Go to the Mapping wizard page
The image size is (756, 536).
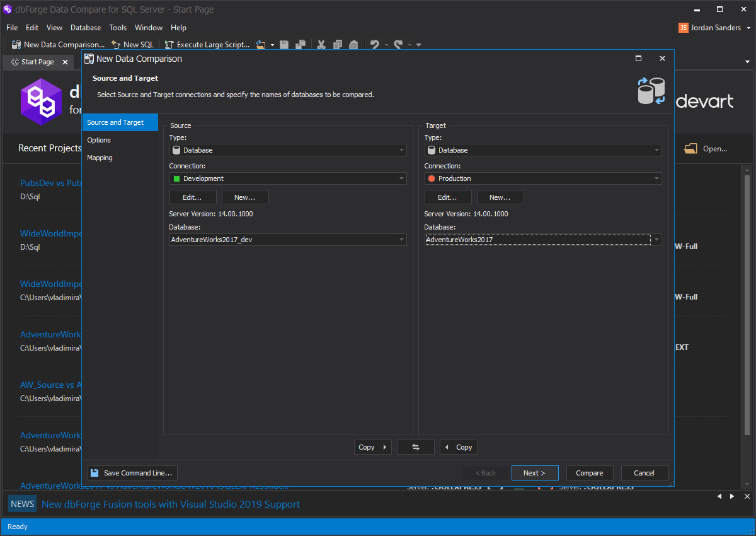(120, 158)
